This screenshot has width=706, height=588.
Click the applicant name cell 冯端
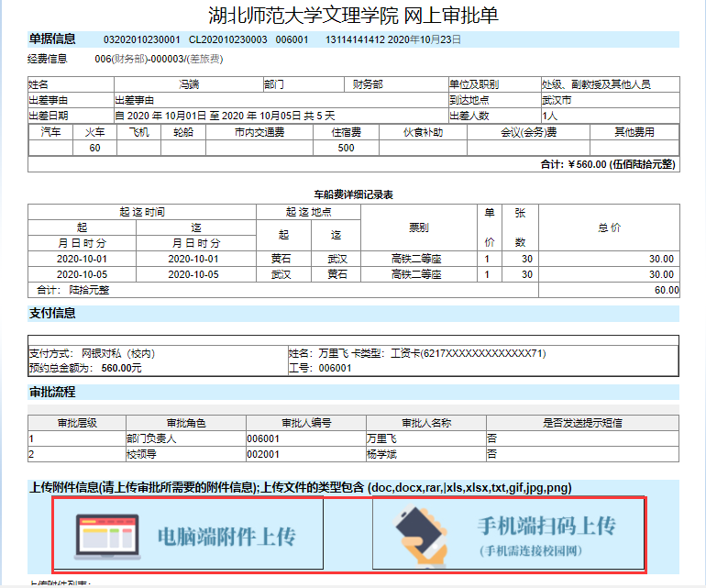(x=188, y=84)
